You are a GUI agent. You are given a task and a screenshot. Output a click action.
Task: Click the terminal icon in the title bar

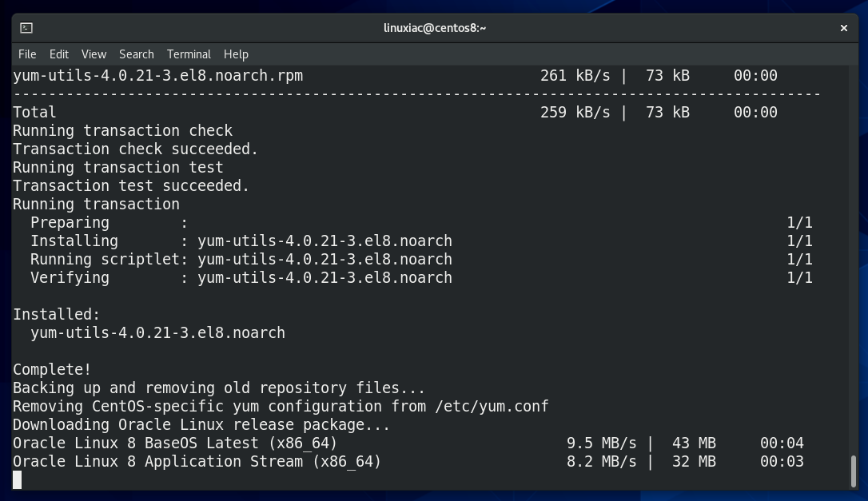click(x=26, y=28)
